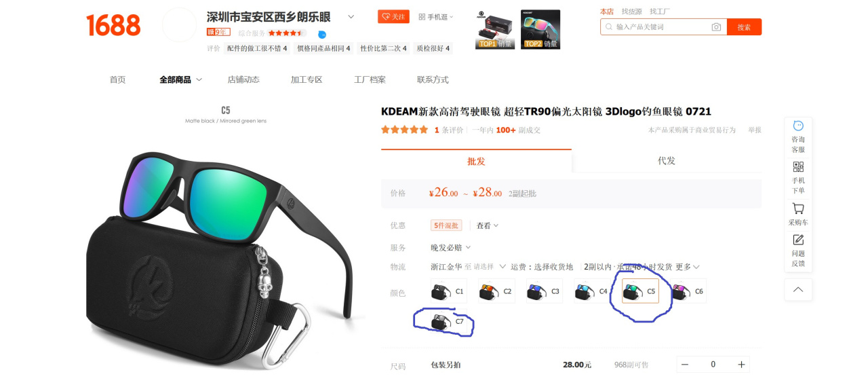Choose the C3 blue lens color

click(x=544, y=291)
